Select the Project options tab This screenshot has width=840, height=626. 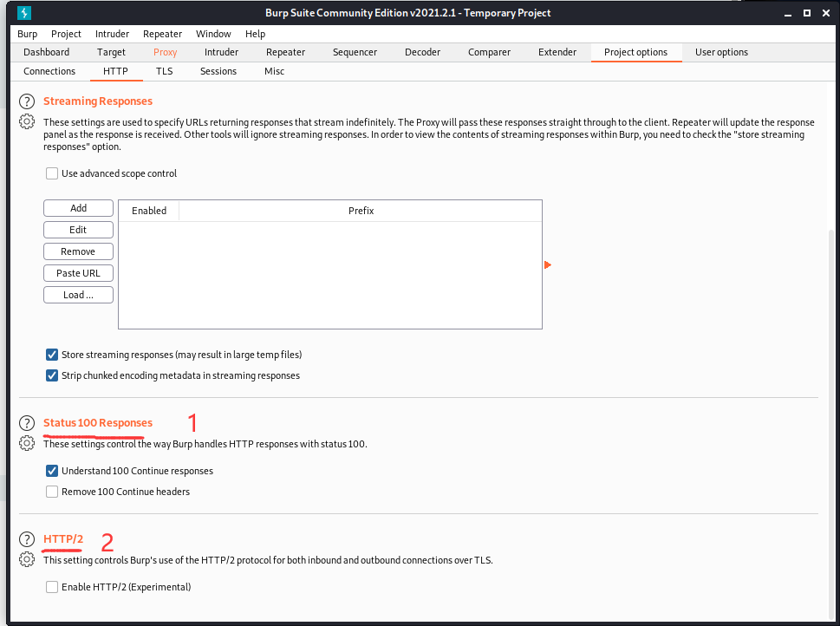point(636,52)
